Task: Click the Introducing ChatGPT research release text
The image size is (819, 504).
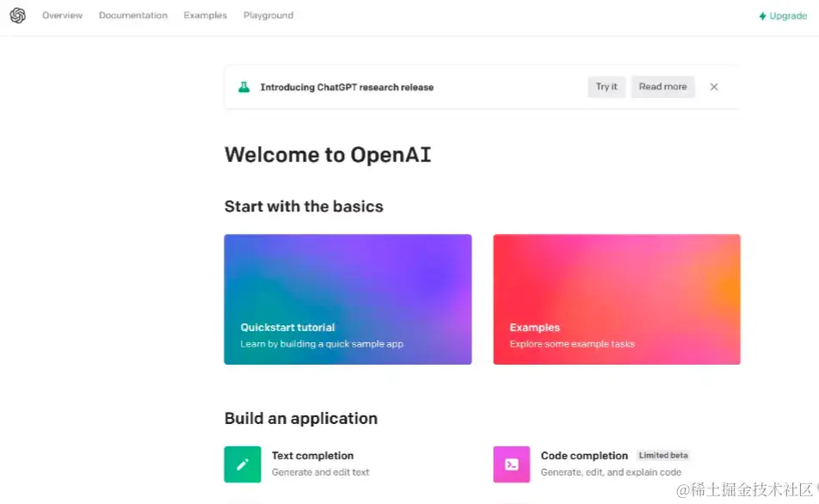Action: point(347,87)
